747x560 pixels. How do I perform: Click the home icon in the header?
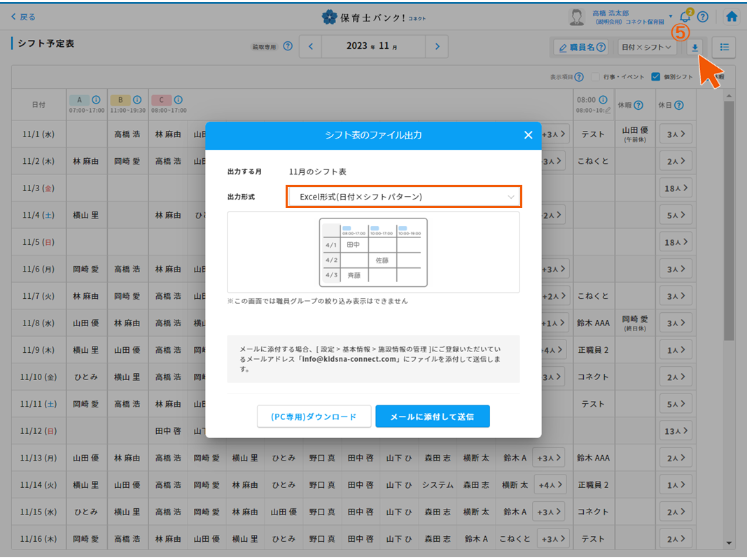(732, 17)
